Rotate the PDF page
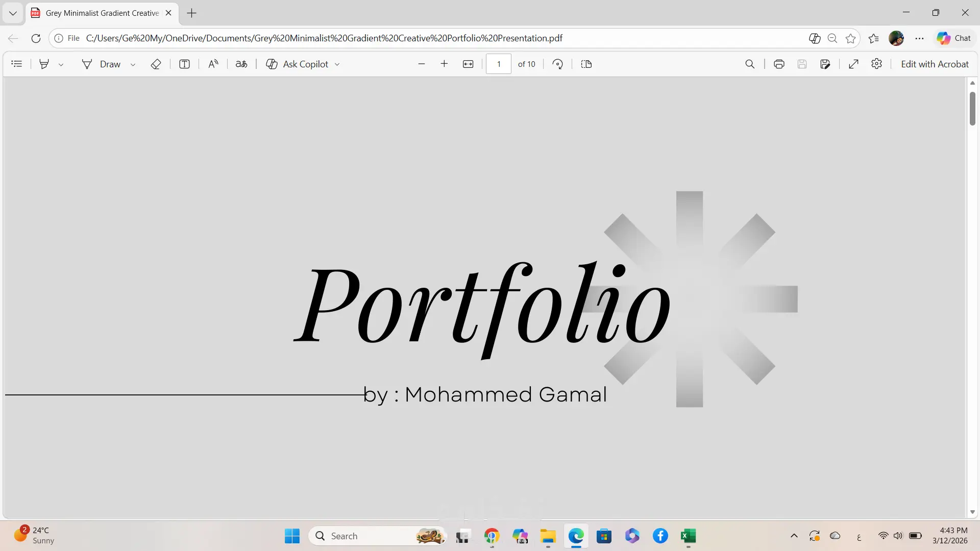Image resolution: width=980 pixels, height=551 pixels. (x=558, y=64)
